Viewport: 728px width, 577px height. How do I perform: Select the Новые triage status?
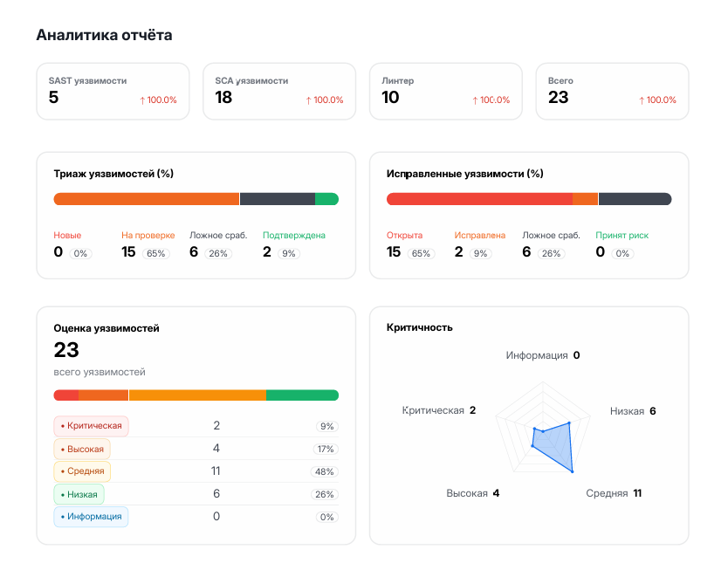point(67,236)
